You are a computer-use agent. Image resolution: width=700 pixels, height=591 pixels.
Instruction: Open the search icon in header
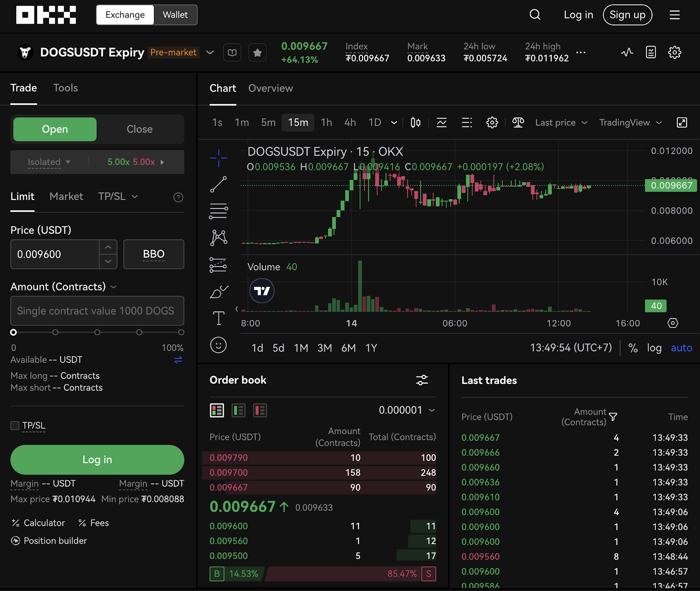pyautogui.click(x=535, y=15)
